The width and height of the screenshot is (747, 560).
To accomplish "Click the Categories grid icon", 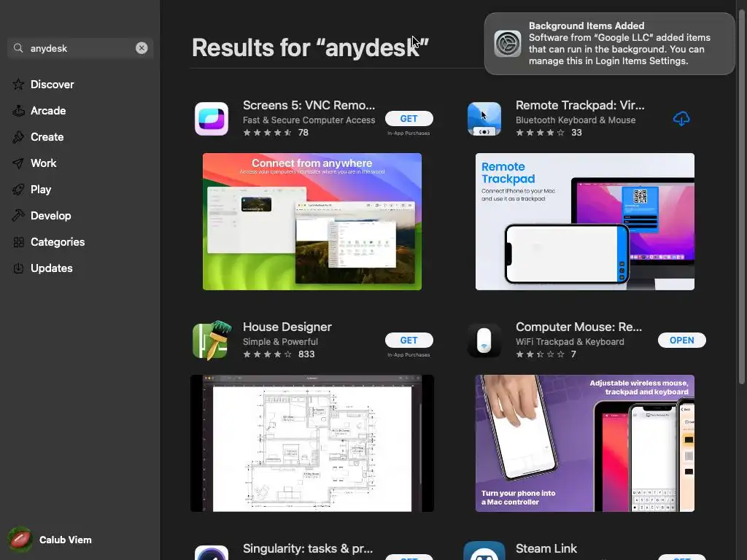I will coord(18,242).
